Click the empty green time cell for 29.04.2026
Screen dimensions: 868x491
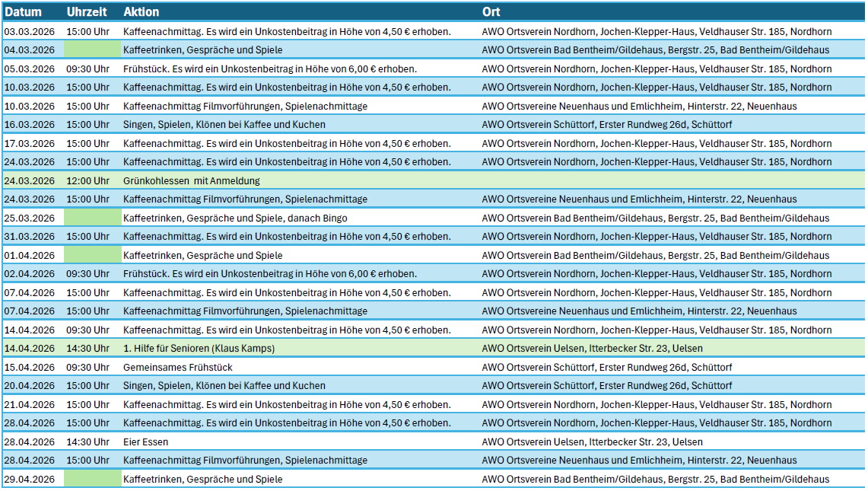[92, 479]
